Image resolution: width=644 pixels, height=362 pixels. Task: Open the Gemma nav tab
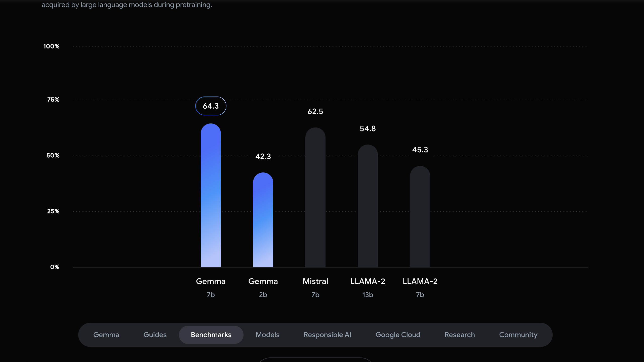click(x=106, y=335)
